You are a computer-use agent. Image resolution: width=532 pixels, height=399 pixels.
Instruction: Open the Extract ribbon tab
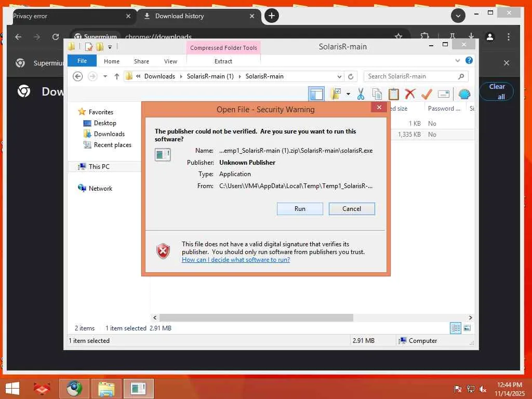click(223, 61)
